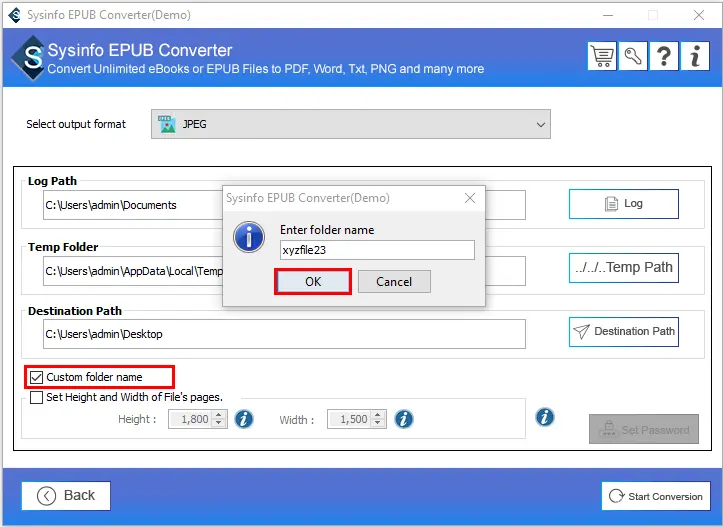Image resolution: width=723 pixels, height=527 pixels.
Task: Click the info icon left of Set Password
Action: [x=545, y=417]
